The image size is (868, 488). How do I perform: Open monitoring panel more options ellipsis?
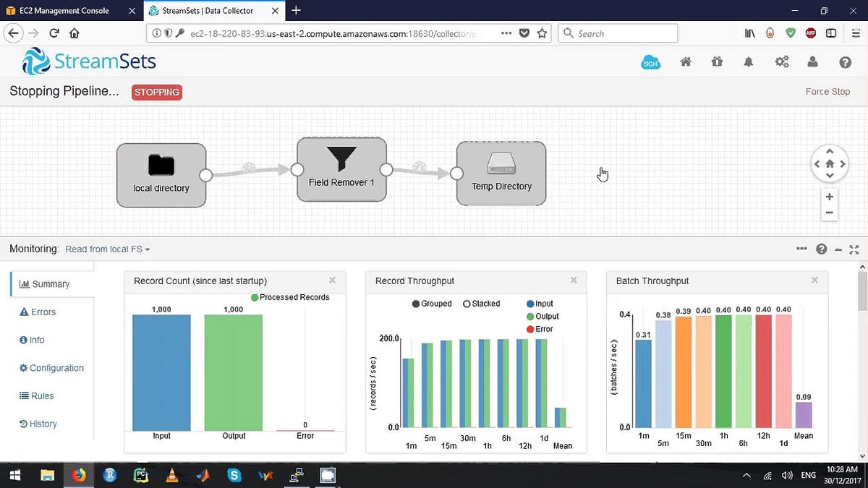[801, 249]
